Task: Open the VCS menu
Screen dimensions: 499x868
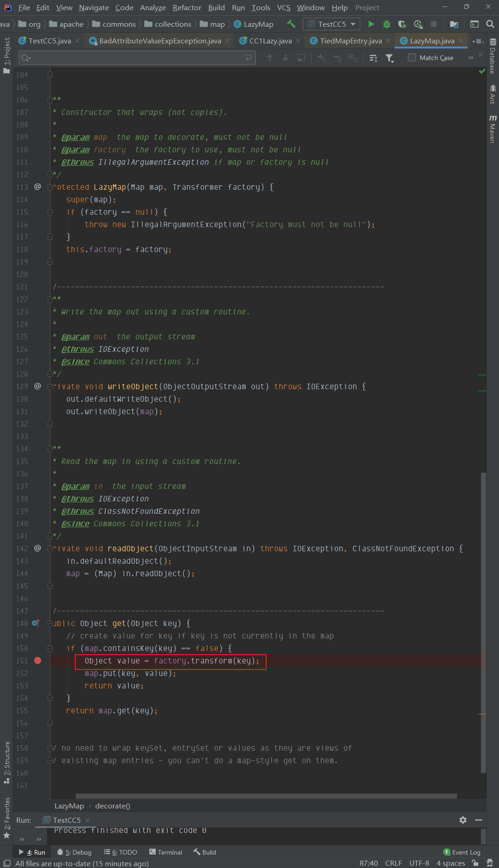Action: [284, 7]
